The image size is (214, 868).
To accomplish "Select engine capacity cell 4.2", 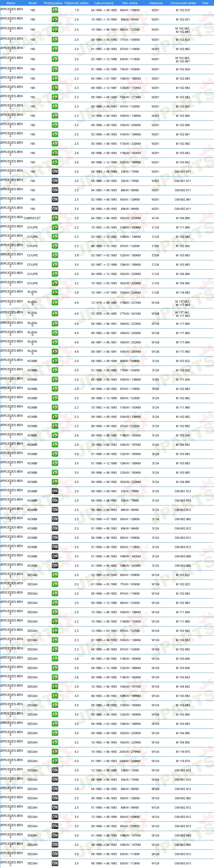I will click(x=77, y=752).
